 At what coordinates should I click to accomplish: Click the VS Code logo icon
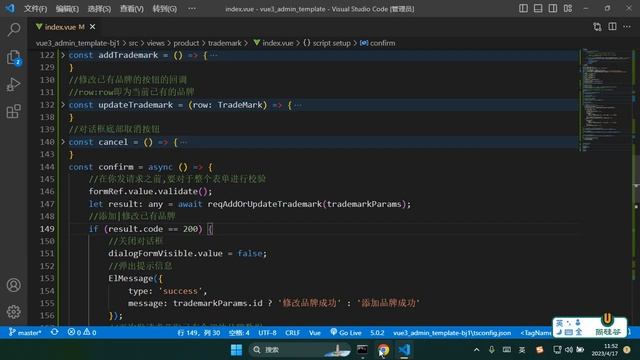10,8
